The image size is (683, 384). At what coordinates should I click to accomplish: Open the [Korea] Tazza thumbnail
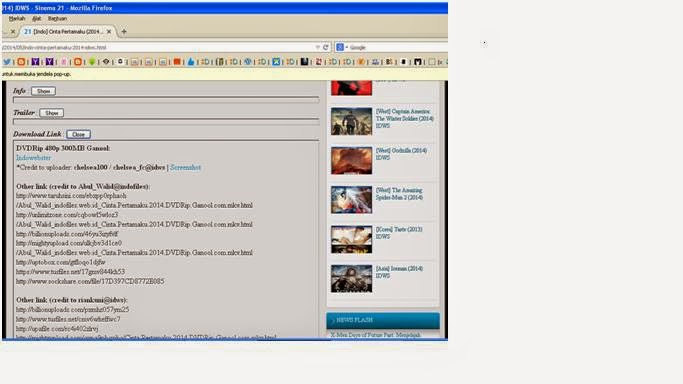(x=352, y=239)
